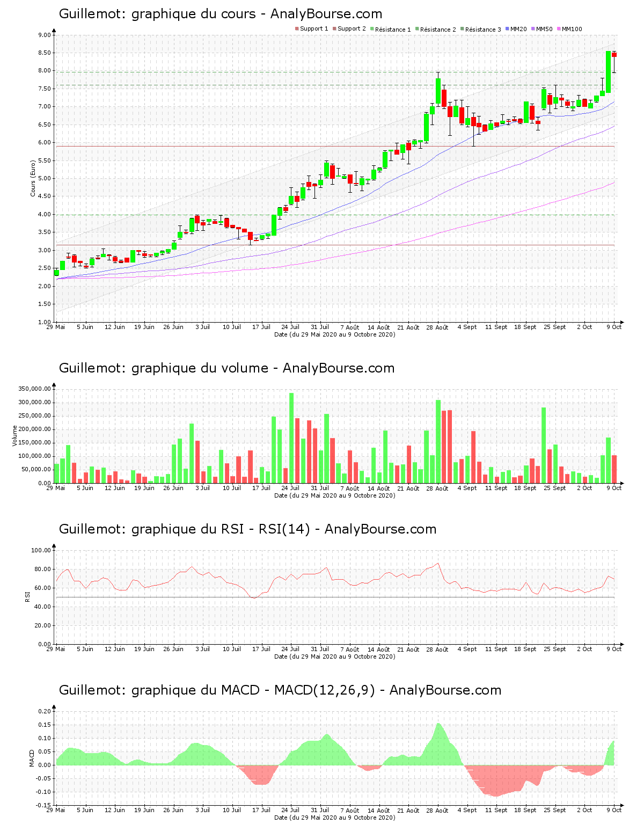Click the 'RSI' vertical axis label
This screenshot has width=644, height=832.
27,597
